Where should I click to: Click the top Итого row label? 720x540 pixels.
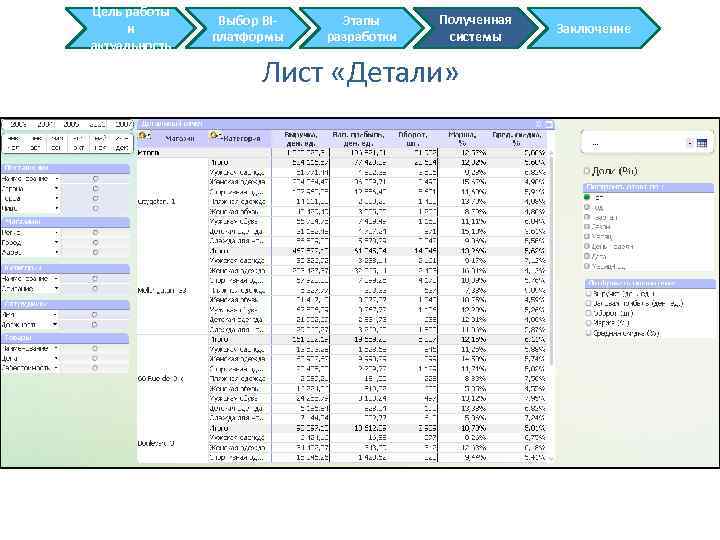point(148,152)
